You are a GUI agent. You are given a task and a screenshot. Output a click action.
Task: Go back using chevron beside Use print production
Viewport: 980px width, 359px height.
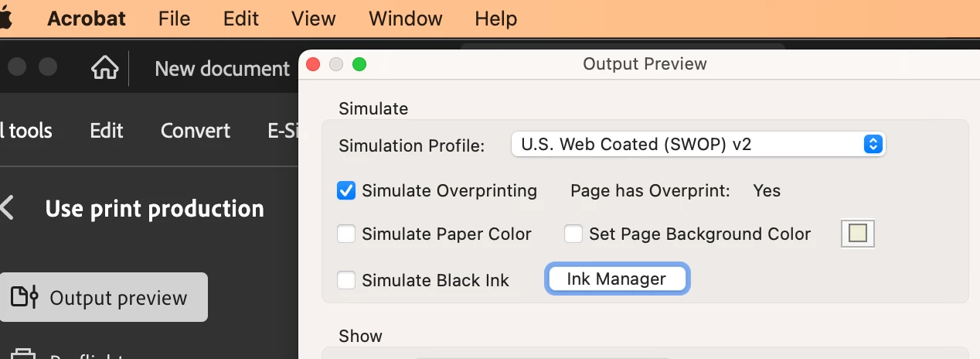(8, 208)
